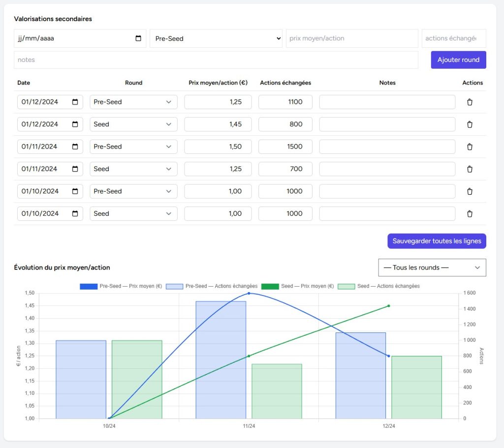Click 'Sauvegarder toutes les lignes' button
Viewport: 504px width, 448px height.
pyautogui.click(x=437, y=241)
